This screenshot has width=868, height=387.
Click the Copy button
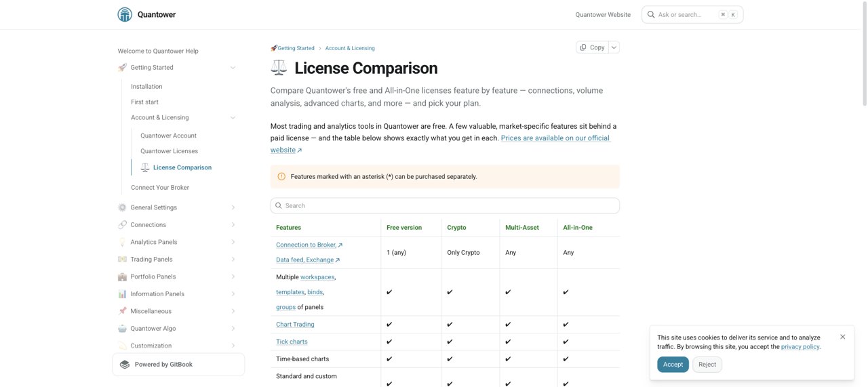(x=591, y=47)
